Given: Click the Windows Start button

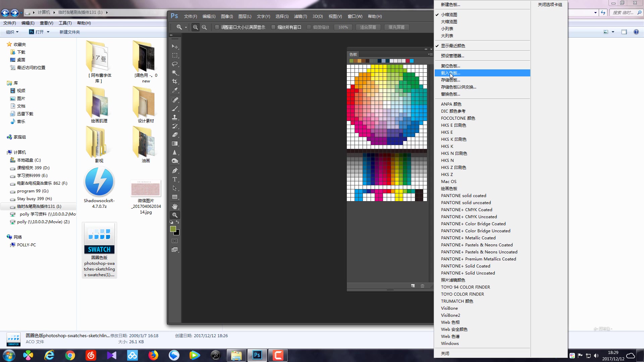Looking at the screenshot, I should click(x=9, y=355).
